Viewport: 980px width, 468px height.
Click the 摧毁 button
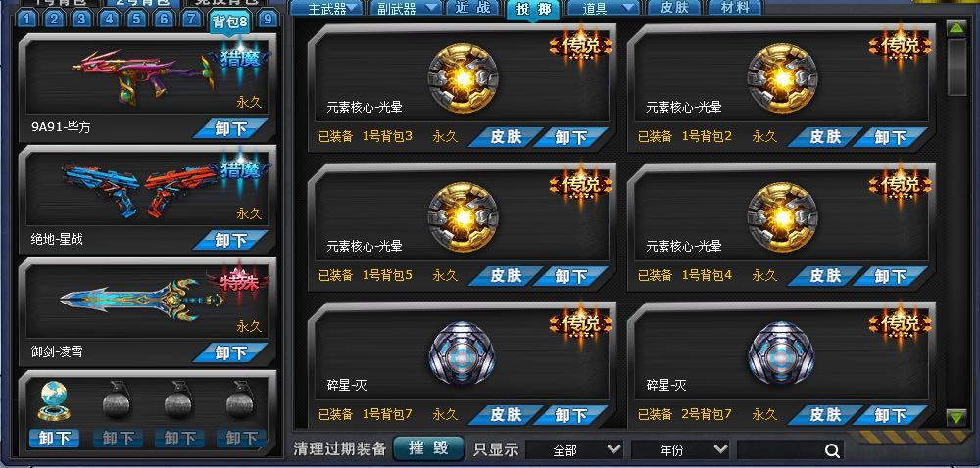point(429,448)
